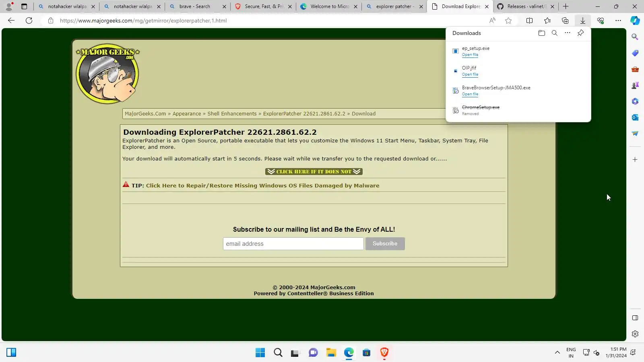644x362 pixels.
Task: Close the Downloads flyout via toolbar download icon
Action: pos(582,21)
